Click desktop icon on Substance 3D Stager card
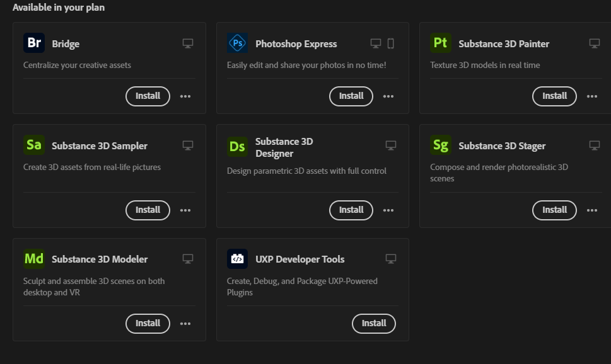 [x=594, y=145]
